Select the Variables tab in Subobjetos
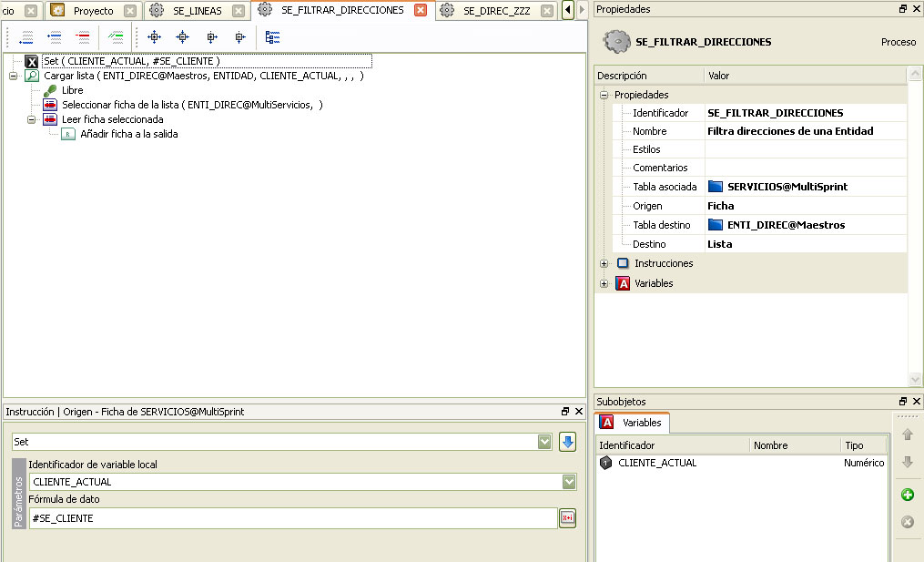The image size is (924, 562). (633, 423)
